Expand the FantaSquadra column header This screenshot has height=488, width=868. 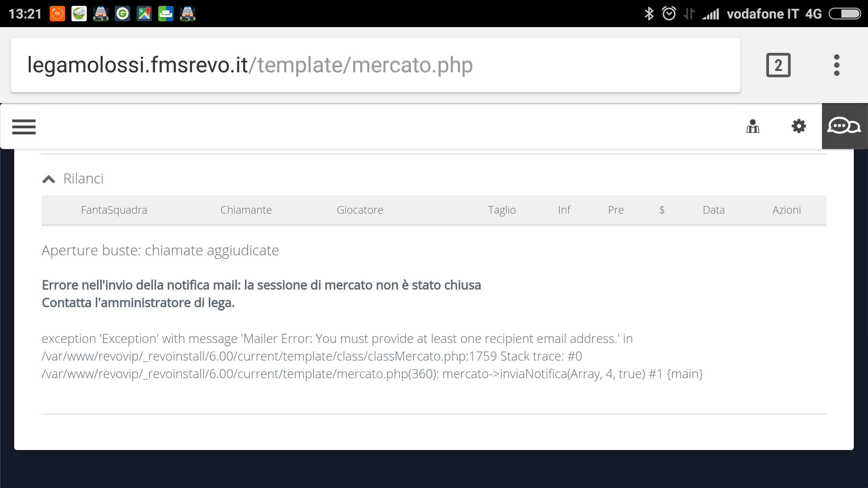(x=114, y=210)
